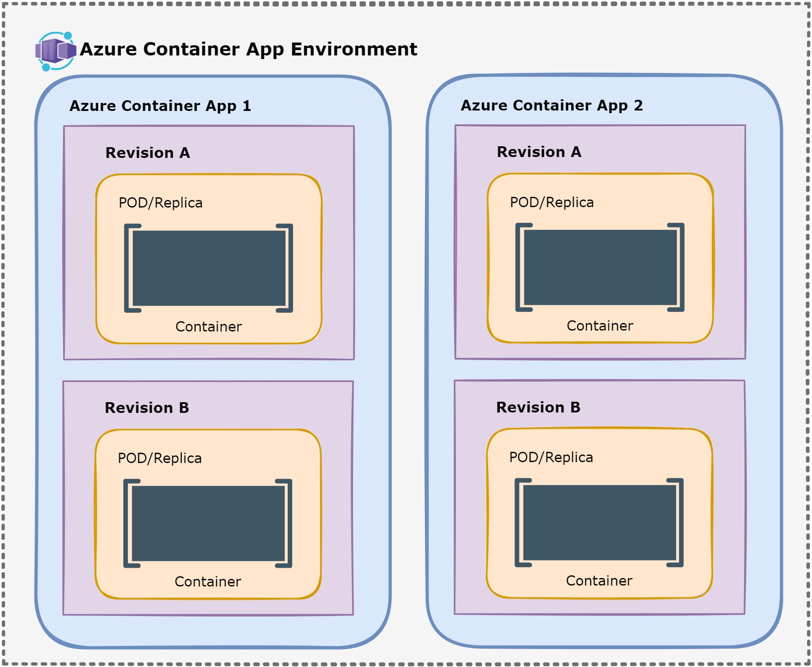Select 'POD/Replica' text in App 1 Revision B
The image size is (812, 667).
(160, 459)
